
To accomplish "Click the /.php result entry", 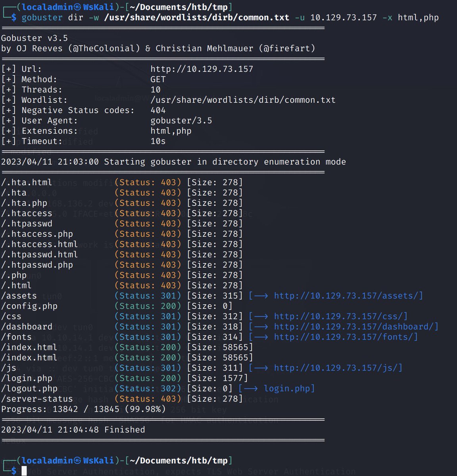I will point(14,275).
